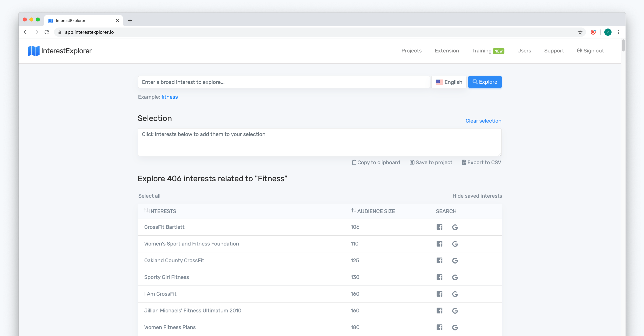The image size is (644, 336).
Task: Bookmark page with the star icon
Action: (x=580, y=32)
